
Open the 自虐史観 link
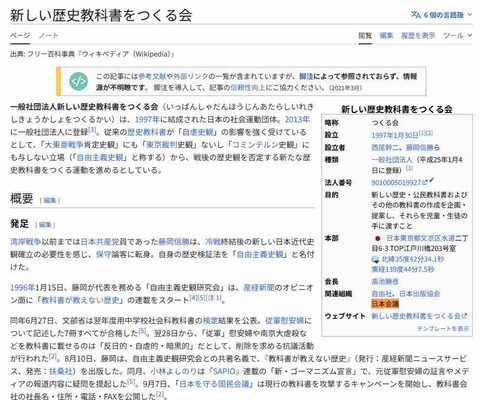click(199, 132)
